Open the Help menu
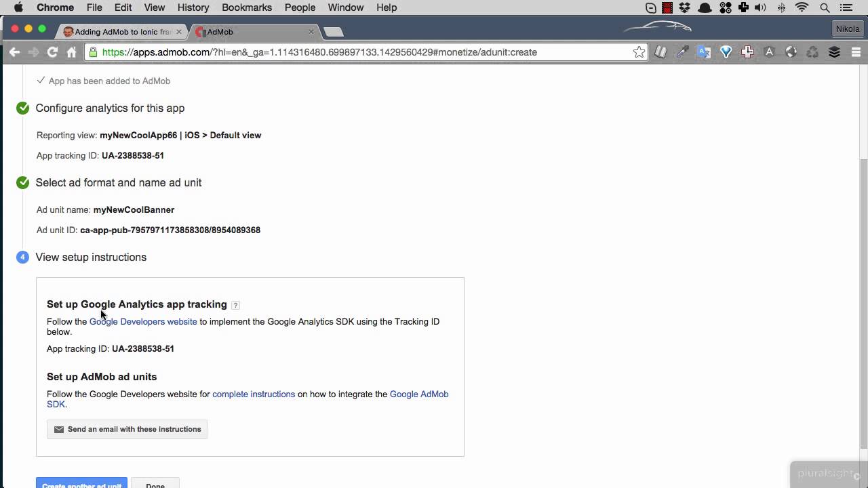This screenshot has width=868, height=488. (x=387, y=7)
